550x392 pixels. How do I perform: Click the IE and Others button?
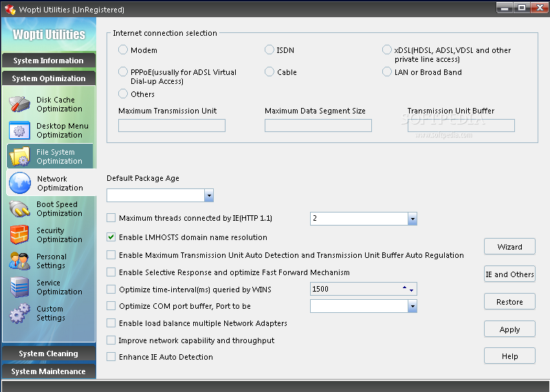click(x=509, y=274)
